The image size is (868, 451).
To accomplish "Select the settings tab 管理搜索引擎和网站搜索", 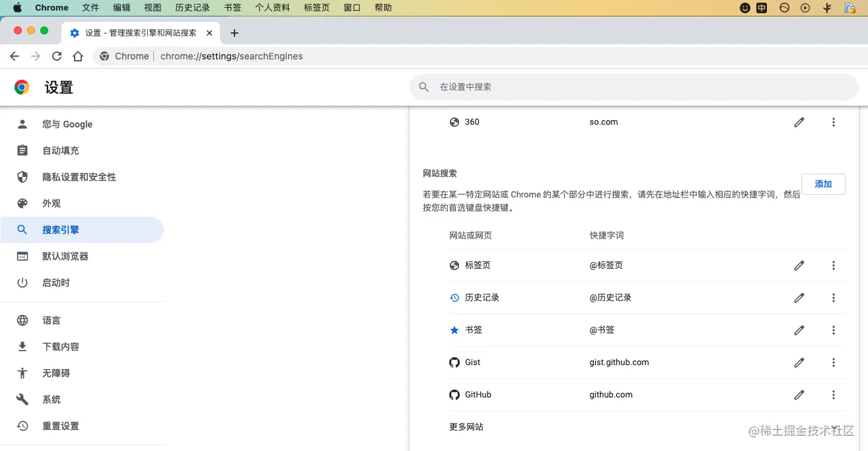I will tap(141, 33).
